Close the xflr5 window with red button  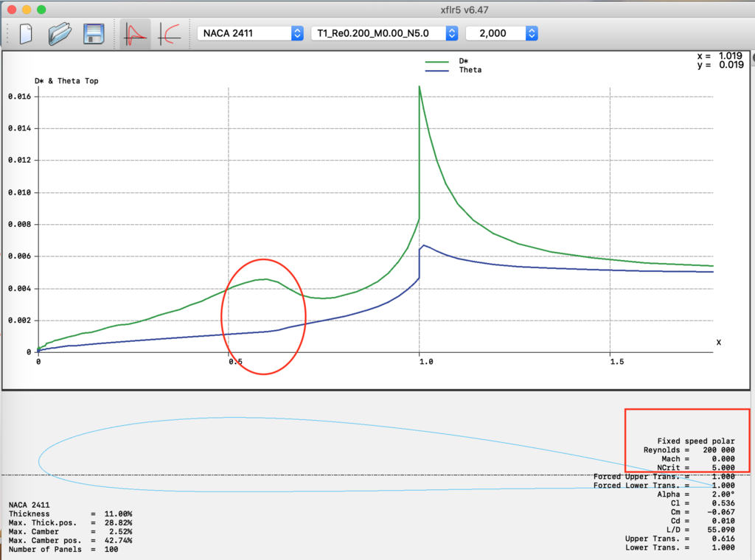point(11,10)
